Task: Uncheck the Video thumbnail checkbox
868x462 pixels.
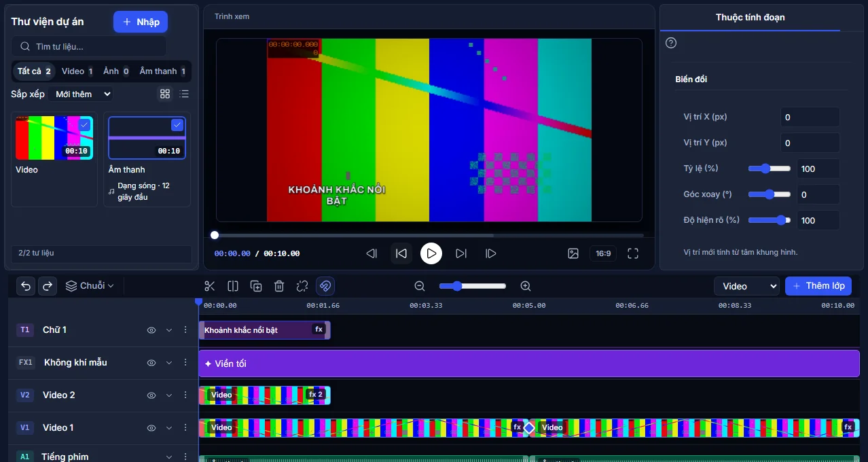Action: (84, 125)
